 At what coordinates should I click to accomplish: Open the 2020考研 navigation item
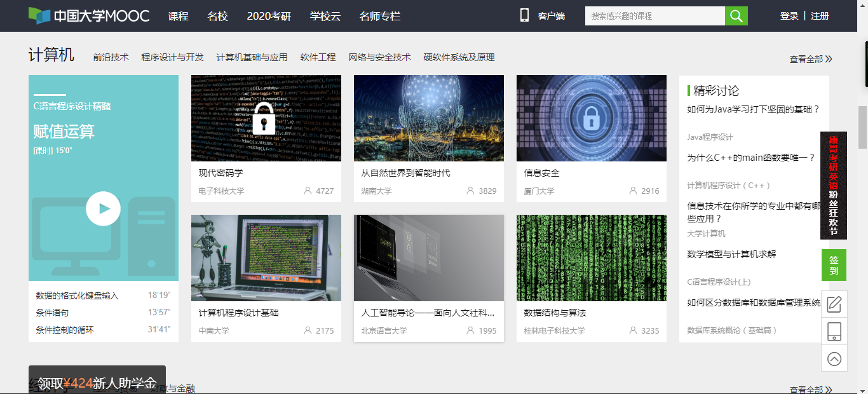(x=269, y=16)
